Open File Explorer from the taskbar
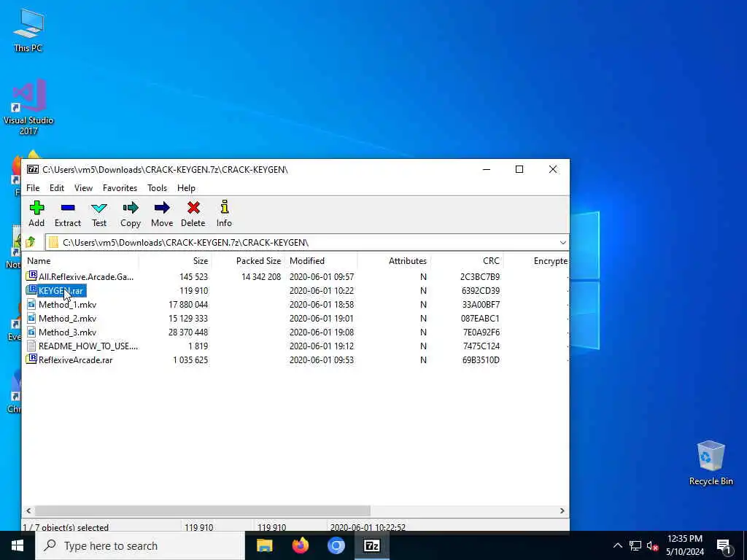Image resolution: width=747 pixels, height=560 pixels. [264, 545]
